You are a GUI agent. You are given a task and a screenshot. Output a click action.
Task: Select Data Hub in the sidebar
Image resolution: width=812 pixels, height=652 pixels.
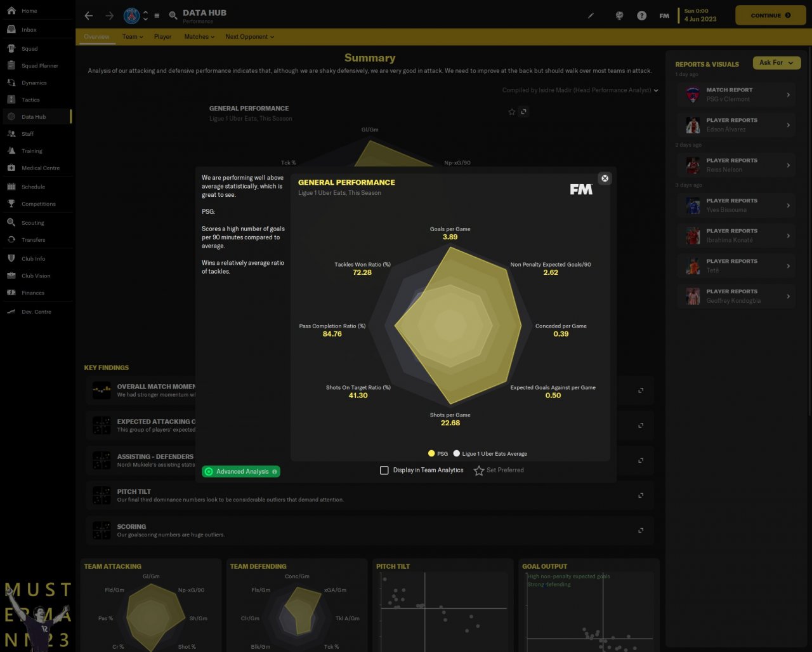point(36,117)
